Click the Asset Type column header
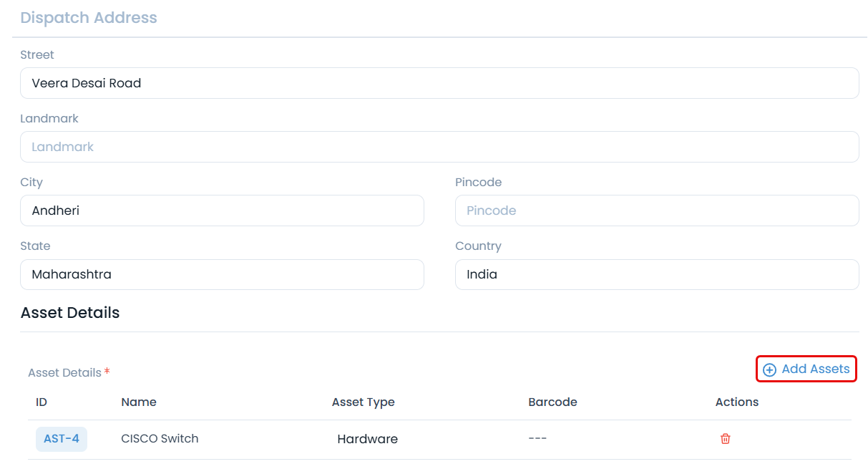Screen dimensions: 868x469 click(364, 402)
